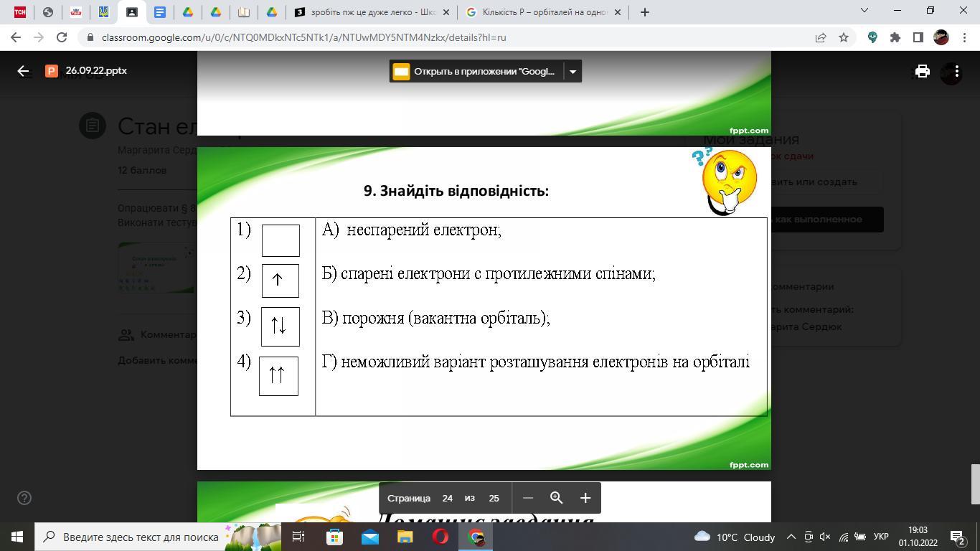
Task: Bookmark this page with star icon
Action: click(x=844, y=37)
